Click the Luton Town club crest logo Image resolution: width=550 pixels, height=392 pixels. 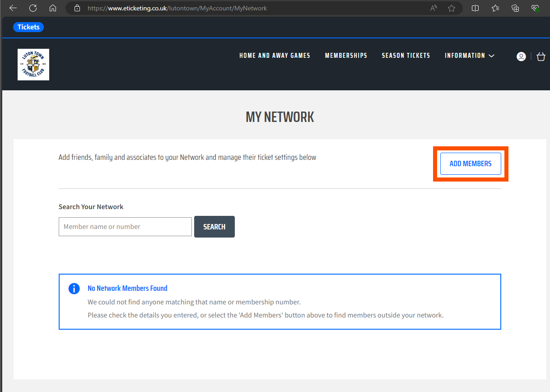[33, 65]
